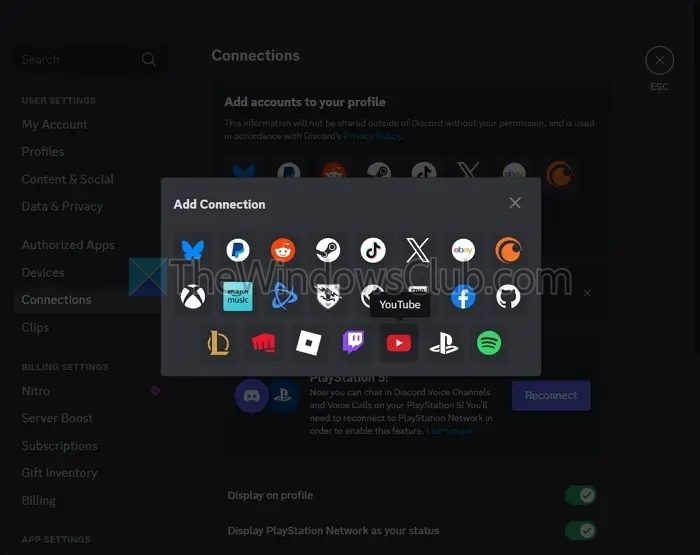Open Learn more link for PlayStation
Viewport: 700px width, 555px height.
[x=449, y=431]
